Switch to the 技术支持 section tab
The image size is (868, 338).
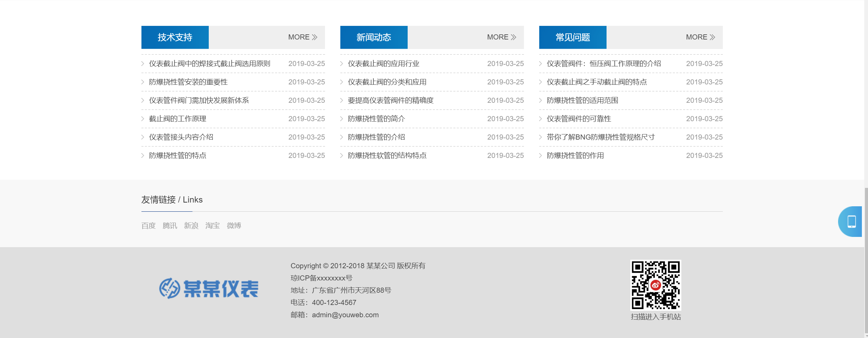(x=175, y=37)
